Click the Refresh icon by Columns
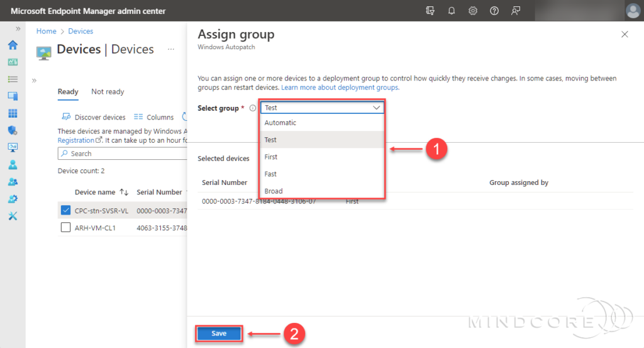 click(185, 116)
